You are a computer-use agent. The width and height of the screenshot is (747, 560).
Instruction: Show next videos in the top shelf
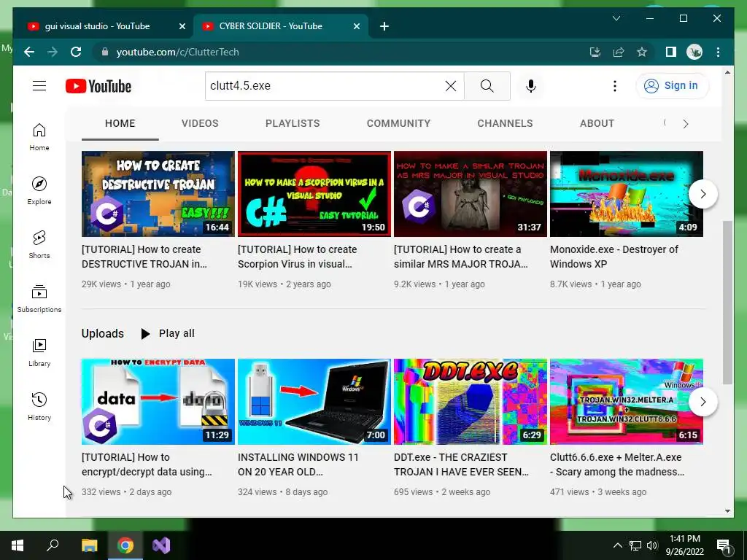pos(703,194)
